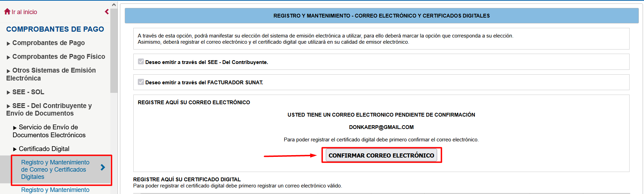Expand Comprobantes de Pago Físico
644x194 pixels.
pos(58,57)
